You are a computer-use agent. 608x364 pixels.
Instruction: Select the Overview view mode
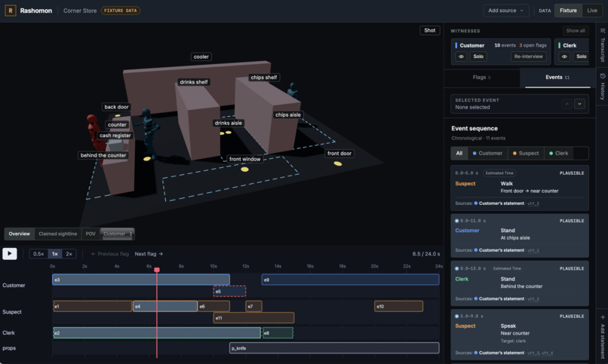[x=20, y=234]
